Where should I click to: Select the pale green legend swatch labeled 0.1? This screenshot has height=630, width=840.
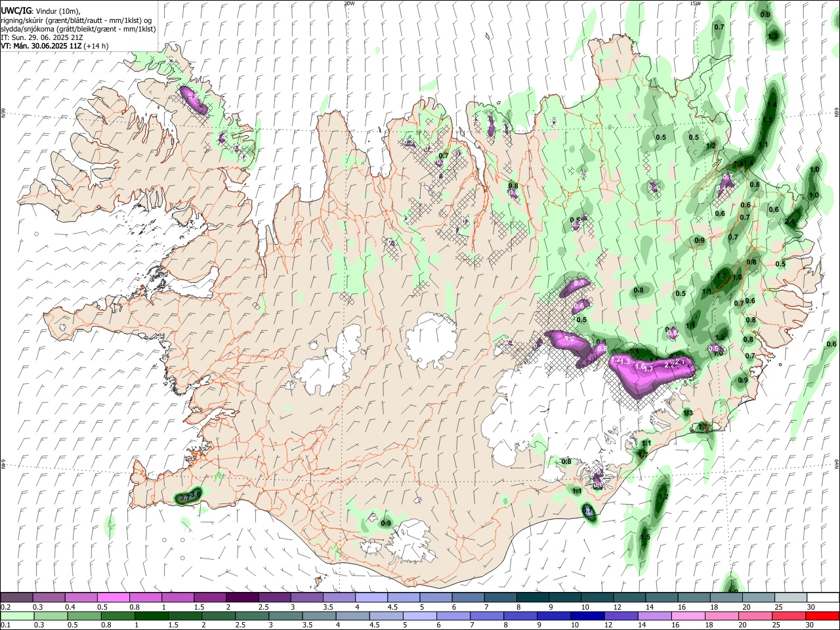click(x=17, y=616)
